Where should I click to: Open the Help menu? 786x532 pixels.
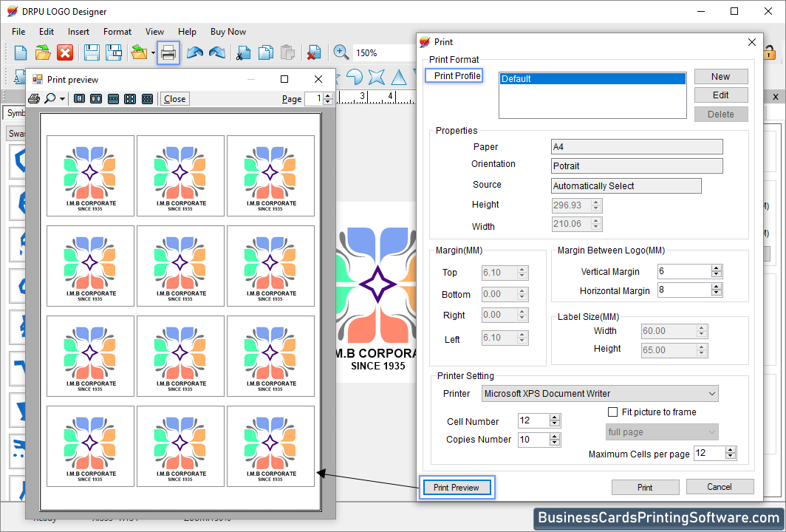(187, 32)
